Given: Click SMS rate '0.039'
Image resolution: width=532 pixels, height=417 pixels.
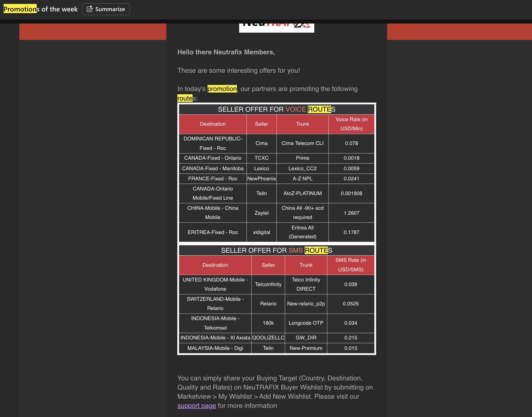Looking at the screenshot, I should pyautogui.click(x=351, y=284).
